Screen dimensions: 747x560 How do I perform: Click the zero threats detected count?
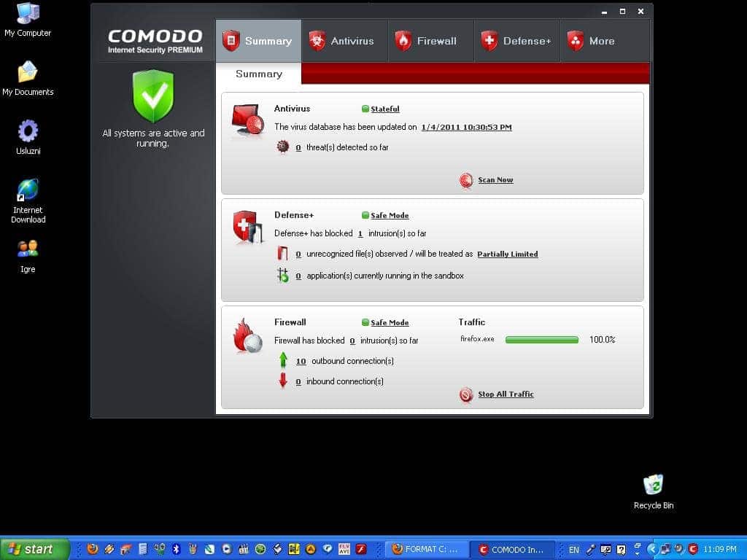[x=298, y=147]
